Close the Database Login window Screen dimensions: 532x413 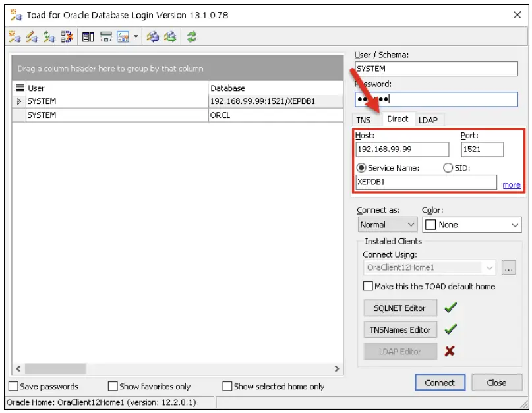pos(517,15)
